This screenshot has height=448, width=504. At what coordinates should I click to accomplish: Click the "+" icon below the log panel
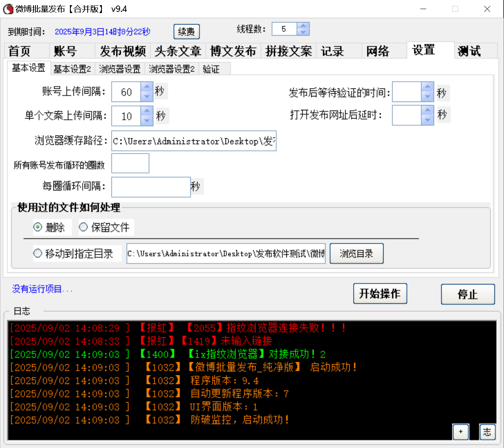click(x=460, y=432)
